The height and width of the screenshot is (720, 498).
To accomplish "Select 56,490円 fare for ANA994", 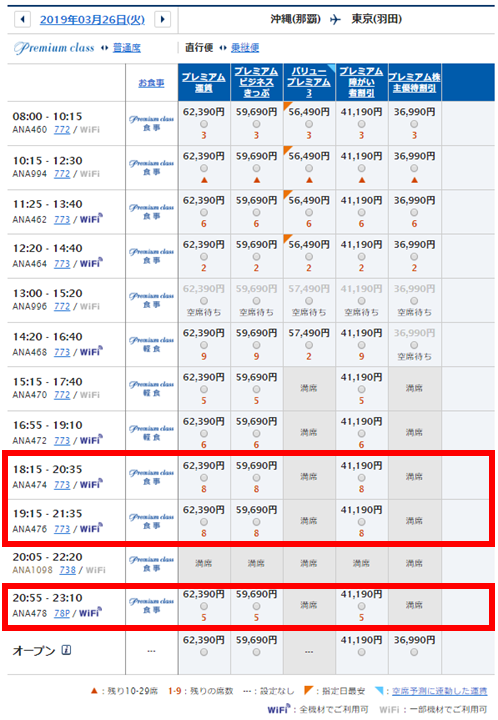I will (309, 168).
